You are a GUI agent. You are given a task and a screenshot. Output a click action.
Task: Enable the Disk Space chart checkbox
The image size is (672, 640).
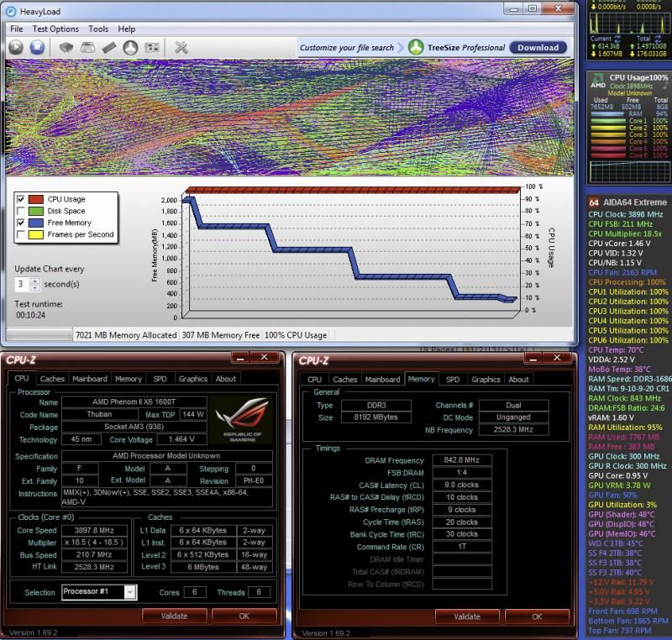[21, 211]
